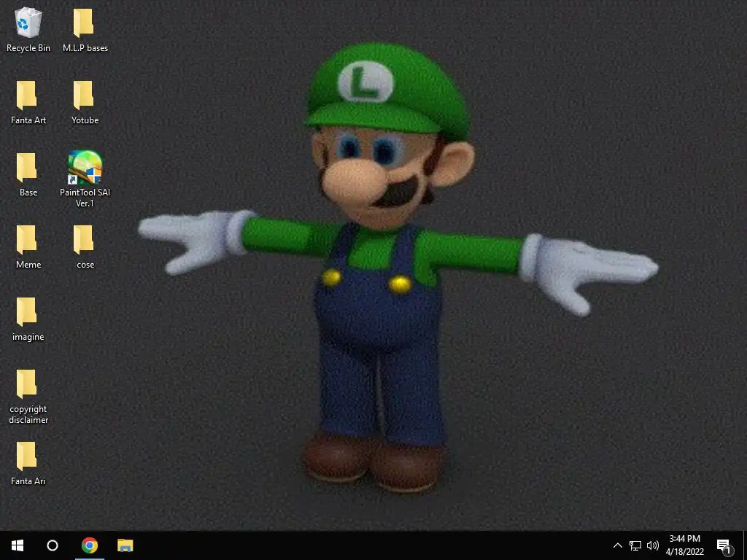The image size is (747, 560).
Task: Select the Meme folder icon
Action: 27,240
